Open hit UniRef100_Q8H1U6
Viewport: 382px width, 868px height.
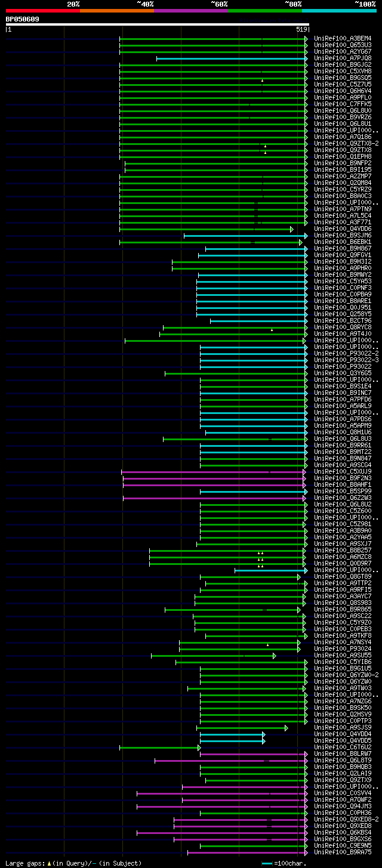(343, 433)
